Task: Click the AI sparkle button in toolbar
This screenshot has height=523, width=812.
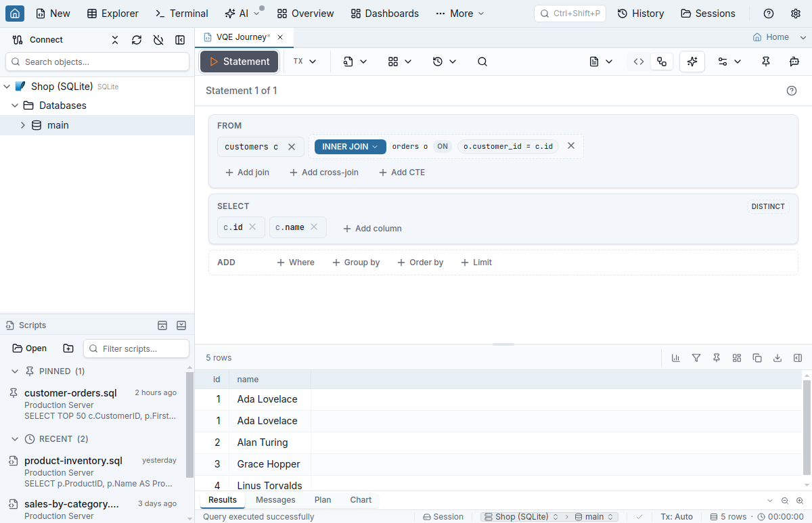Action: [692, 62]
